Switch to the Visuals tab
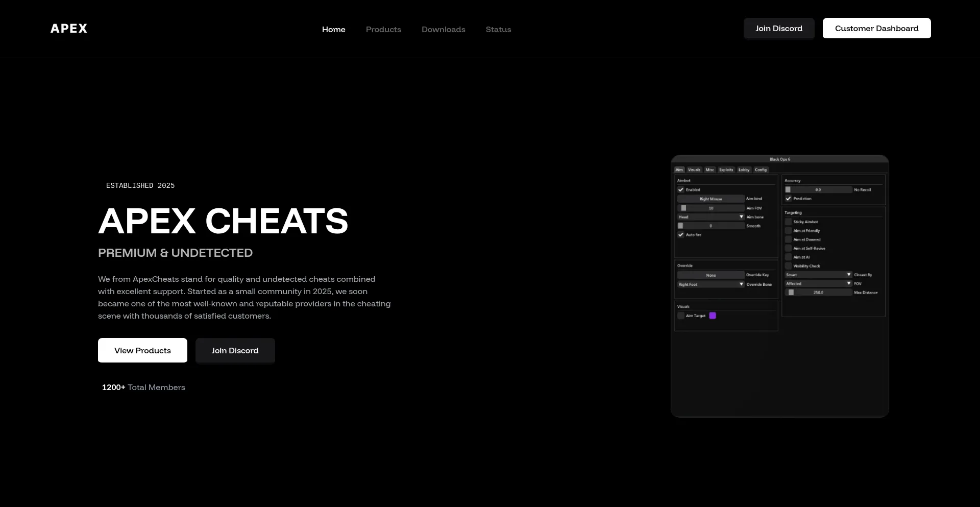Viewport: 980px width, 507px height. [694, 170]
